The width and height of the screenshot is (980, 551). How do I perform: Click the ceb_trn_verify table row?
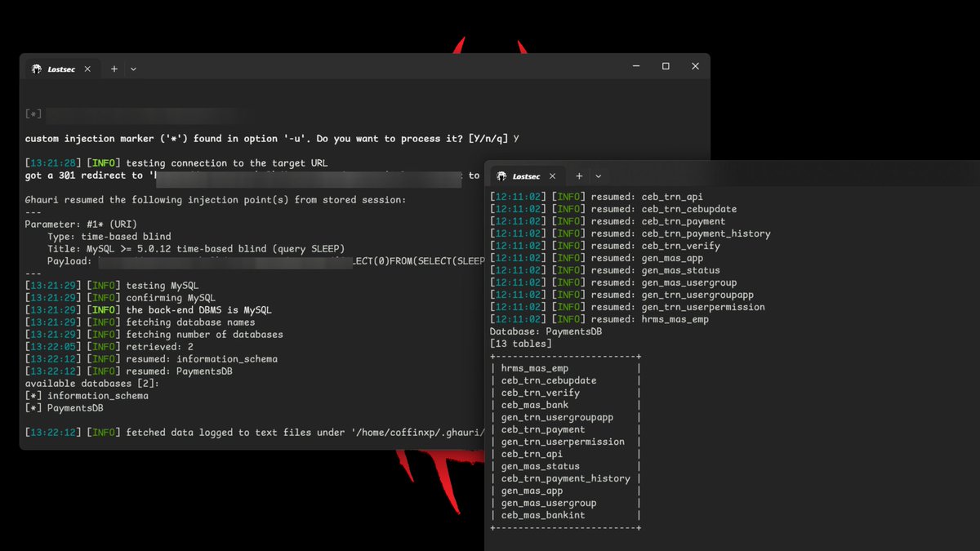565,393
